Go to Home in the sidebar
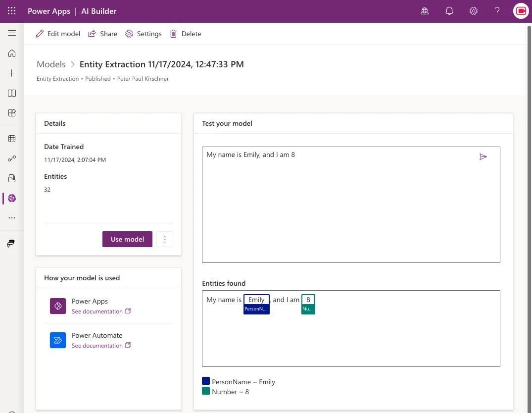Image resolution: width=532 pixels, height=413 pixels. click(12, 53)
